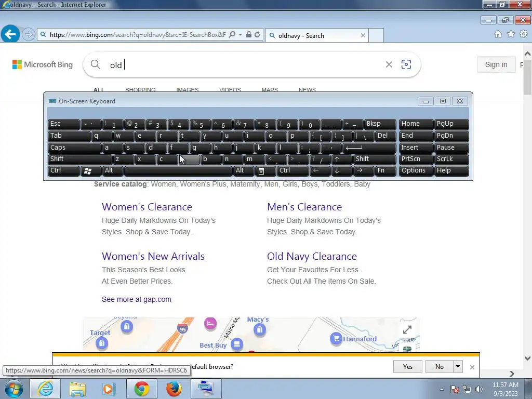The width and height of the screenshot is (532, 399).
Task: Launch Google Chrome from the taskbar
Action: point(141,389)
